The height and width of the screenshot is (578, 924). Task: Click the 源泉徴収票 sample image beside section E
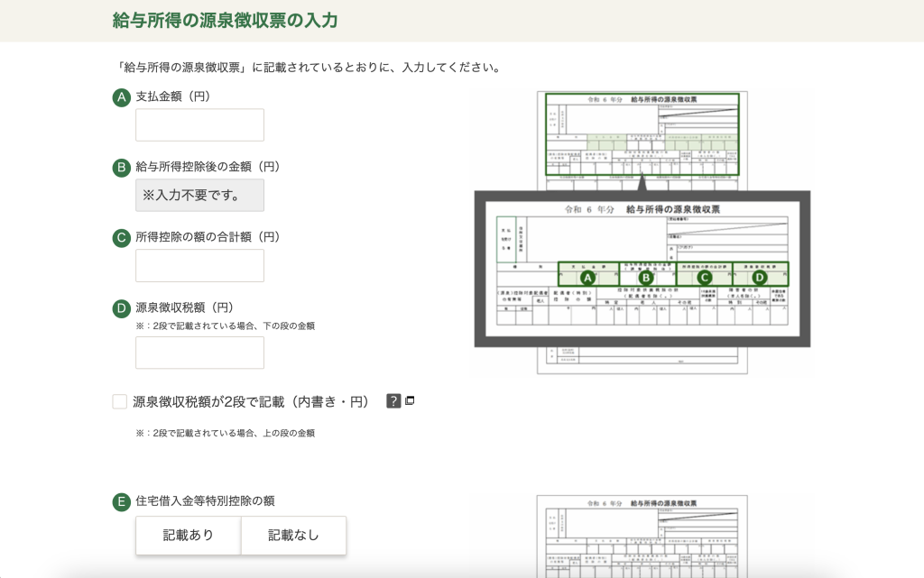[642, 537]
